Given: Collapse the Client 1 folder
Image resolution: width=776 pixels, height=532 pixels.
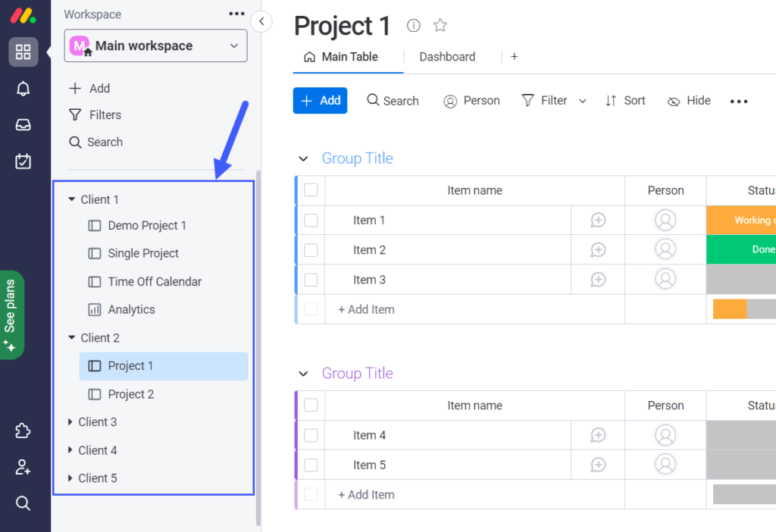Looking at the screenshot, I should tap(72, 199).
